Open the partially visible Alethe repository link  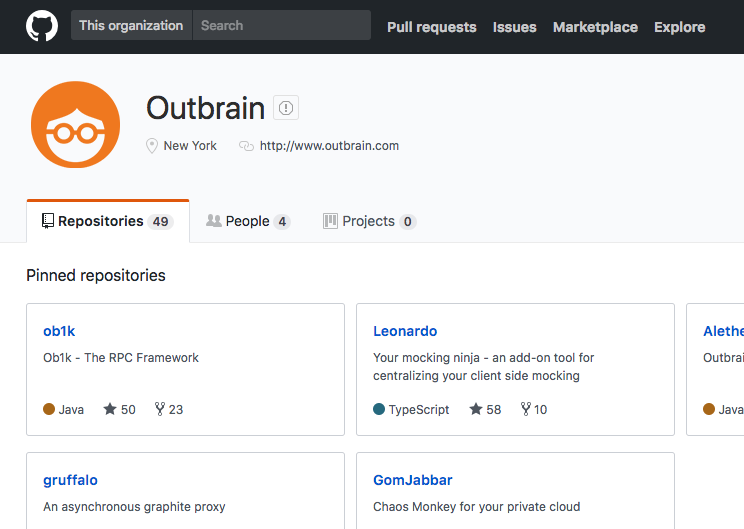[723, 331]
